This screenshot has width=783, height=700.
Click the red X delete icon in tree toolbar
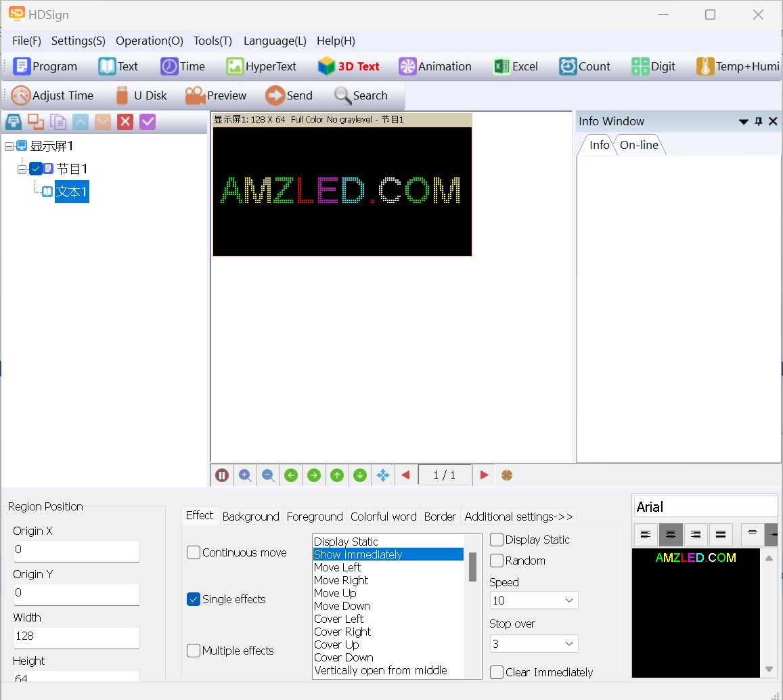coord(125,122)
